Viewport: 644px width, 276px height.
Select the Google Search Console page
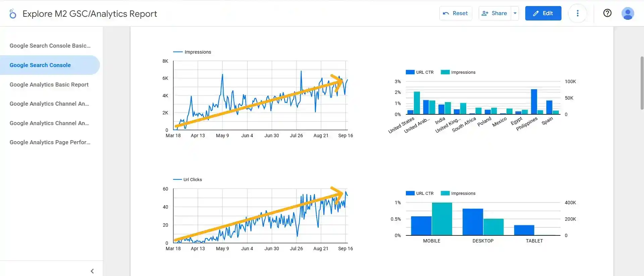pos(40,65)
